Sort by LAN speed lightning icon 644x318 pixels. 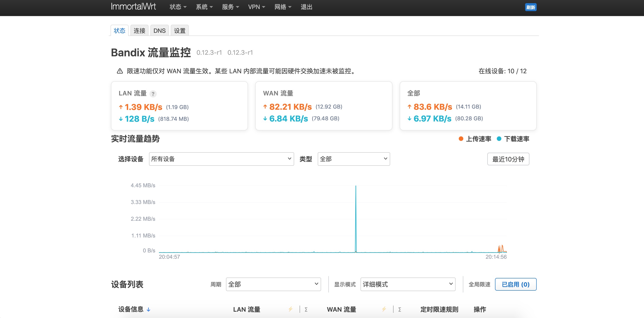click(290, 309)
